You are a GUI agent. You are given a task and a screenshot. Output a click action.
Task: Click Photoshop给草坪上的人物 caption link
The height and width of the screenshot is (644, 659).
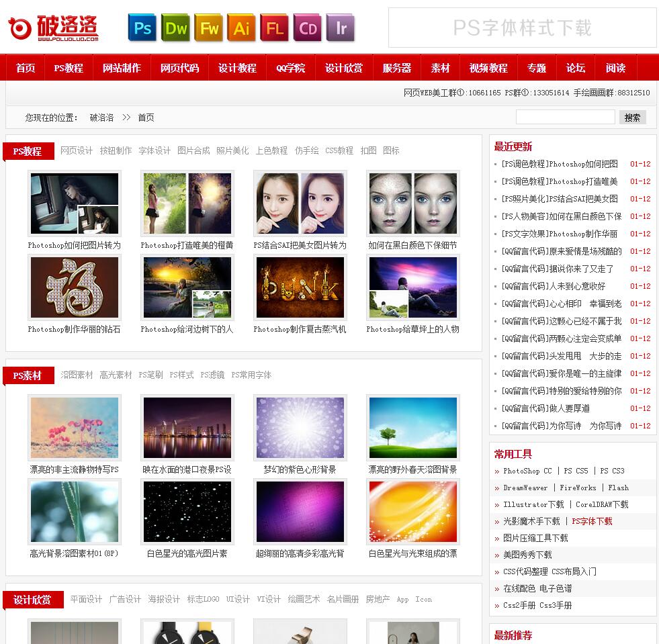pyautogui.click(x=412, y=329)
